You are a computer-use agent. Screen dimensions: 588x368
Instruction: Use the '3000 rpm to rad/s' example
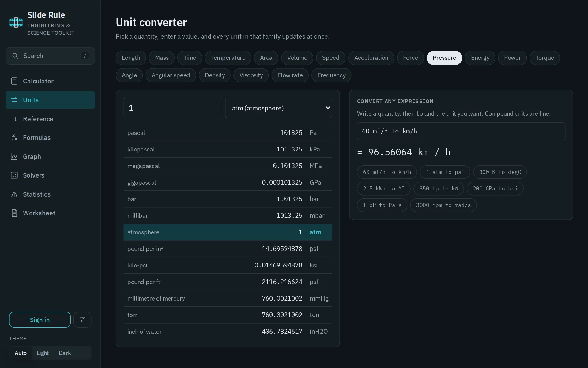pyautogui.click(x=443, y=205)
